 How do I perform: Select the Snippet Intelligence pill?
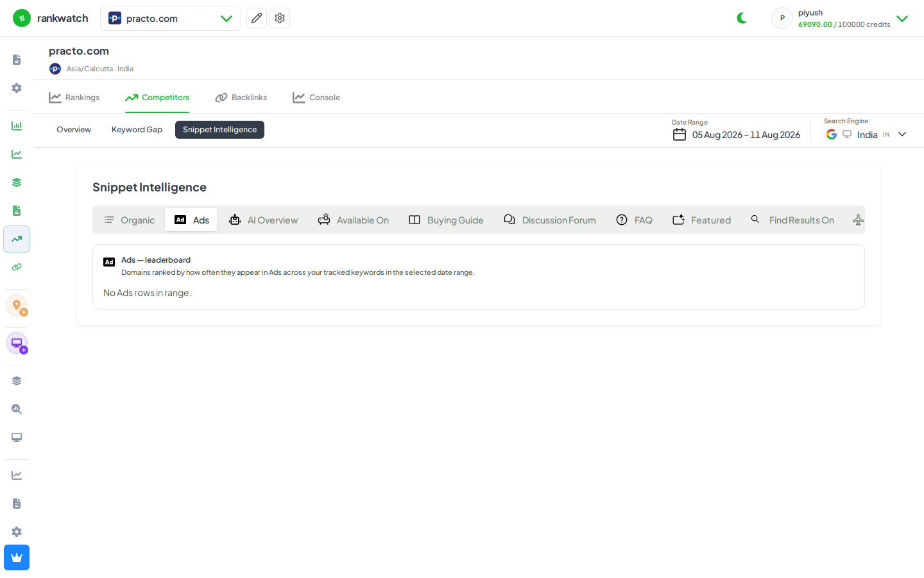219,130
